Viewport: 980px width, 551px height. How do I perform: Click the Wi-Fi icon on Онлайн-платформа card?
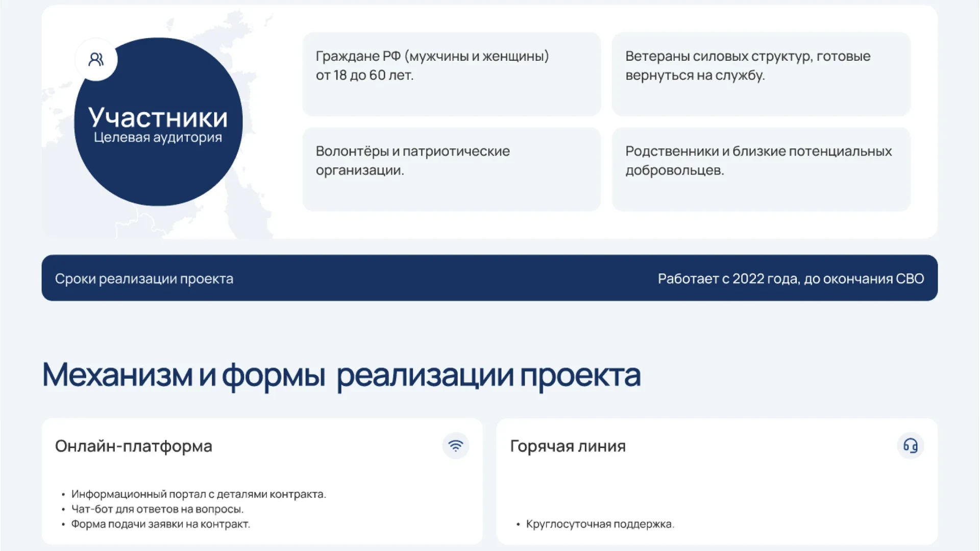[x=455, y=446]
